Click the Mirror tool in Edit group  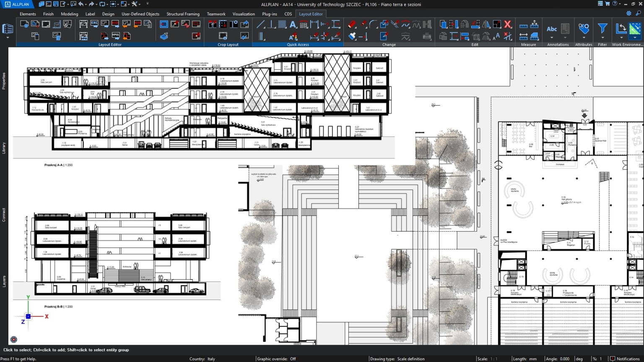click(486, 24)
